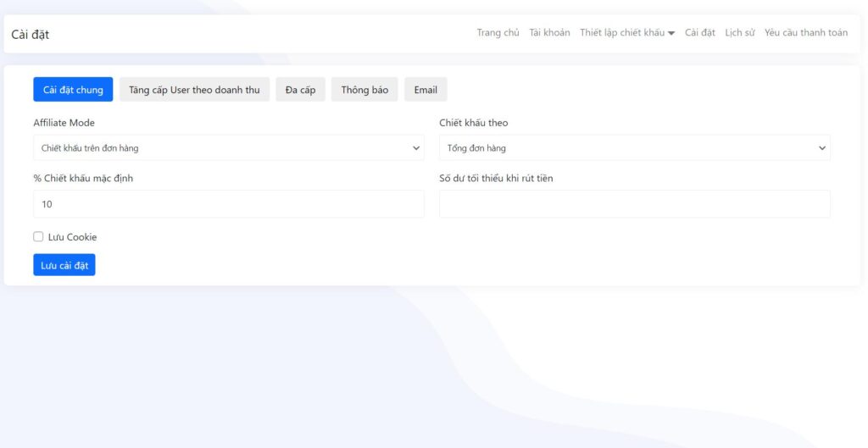
Task: Select the Cài đặt chung tab
Action: [73, 90]
